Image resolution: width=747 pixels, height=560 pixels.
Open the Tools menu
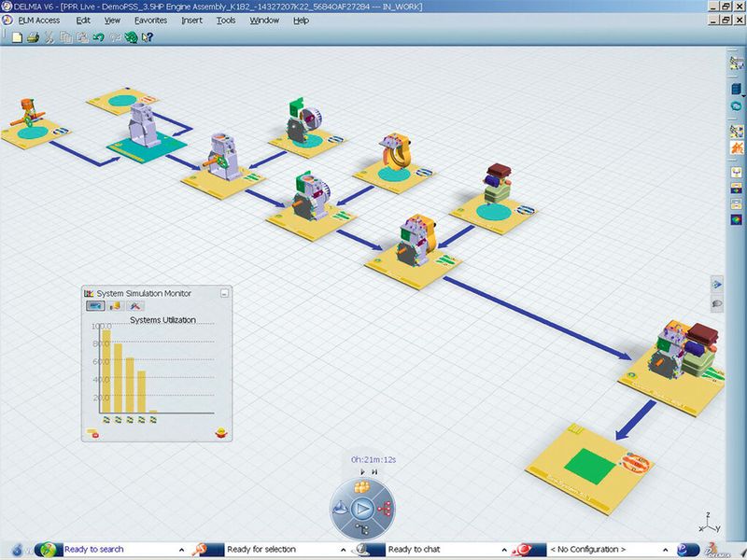[226, 21]
